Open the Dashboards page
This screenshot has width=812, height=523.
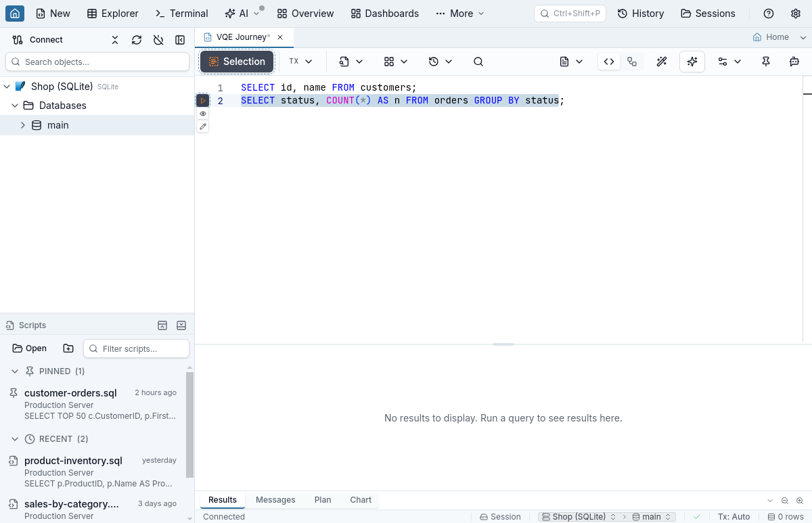(385, 14)
